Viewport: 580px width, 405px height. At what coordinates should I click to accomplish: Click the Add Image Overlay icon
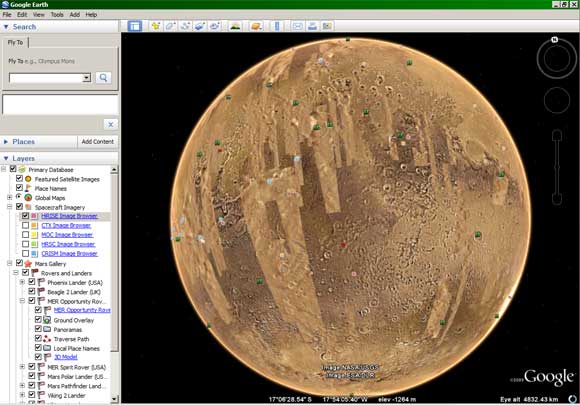click(x=200, y=26)
